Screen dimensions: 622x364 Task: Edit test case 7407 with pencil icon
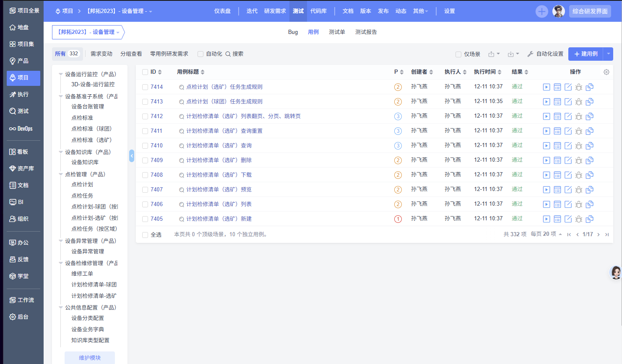pos(568,190)
